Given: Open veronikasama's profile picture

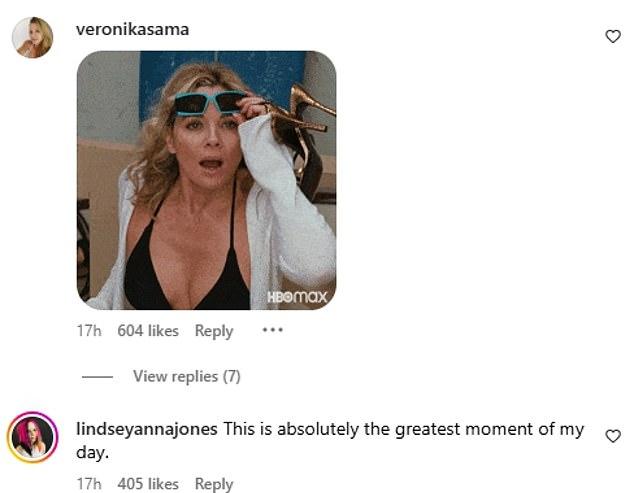Looking at the screenshot, I should [x=32, y=37].
